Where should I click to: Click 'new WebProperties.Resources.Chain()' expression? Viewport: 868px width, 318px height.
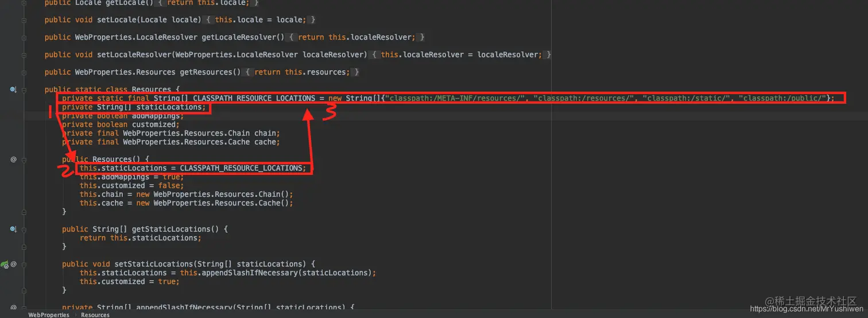(212, 194)
